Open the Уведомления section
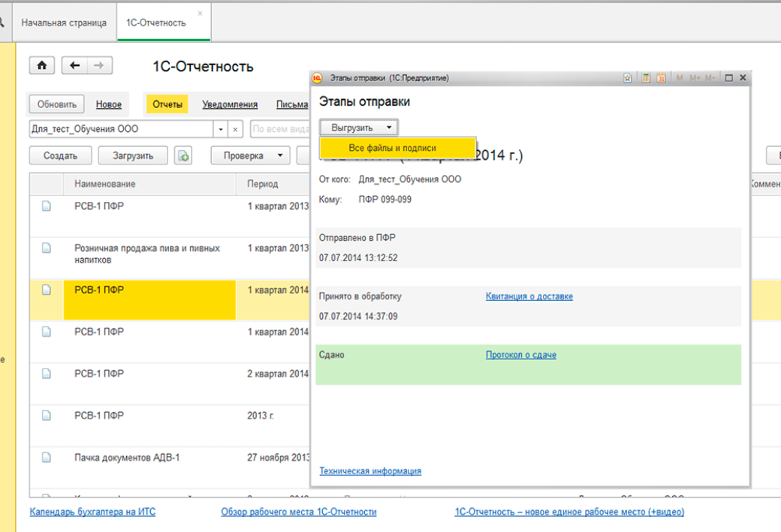The image size is (781, 532). (x=230, y=104)
